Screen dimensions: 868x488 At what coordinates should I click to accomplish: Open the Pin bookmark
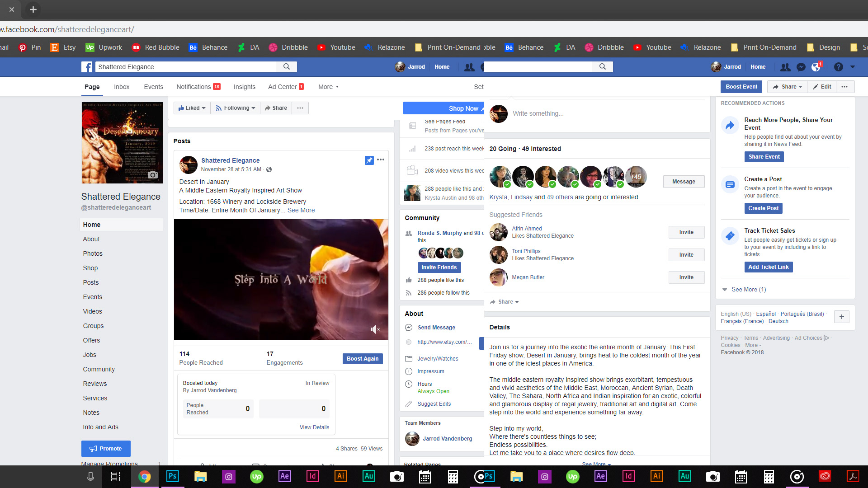point(30,47)
